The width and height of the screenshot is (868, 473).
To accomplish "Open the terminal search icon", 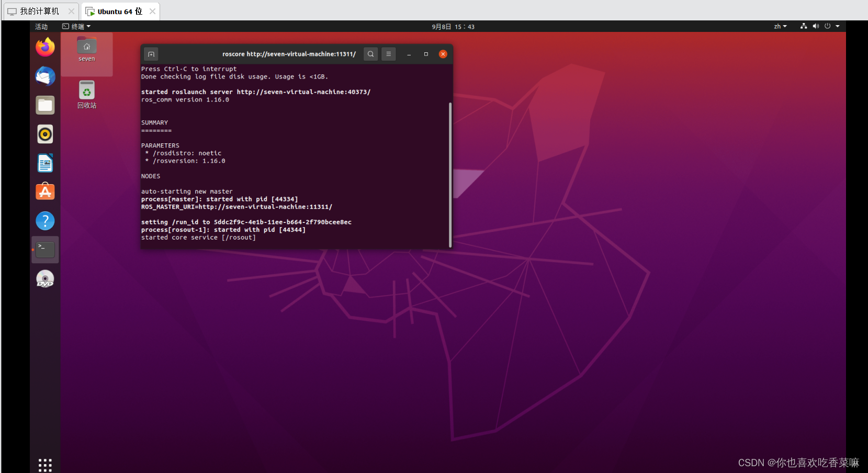I will pyautogui.click(x=370, y=54).
